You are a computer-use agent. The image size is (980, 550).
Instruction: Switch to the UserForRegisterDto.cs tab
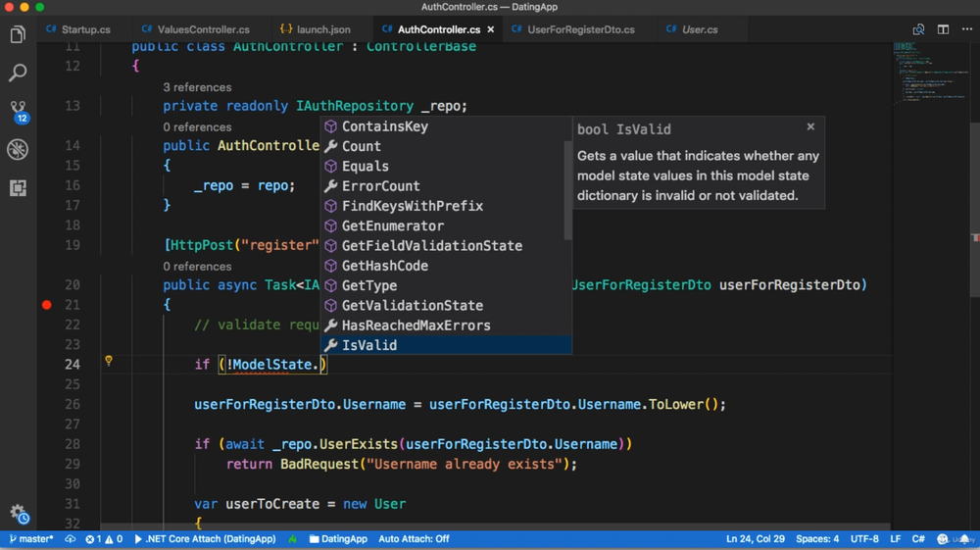tap(579, 29)
